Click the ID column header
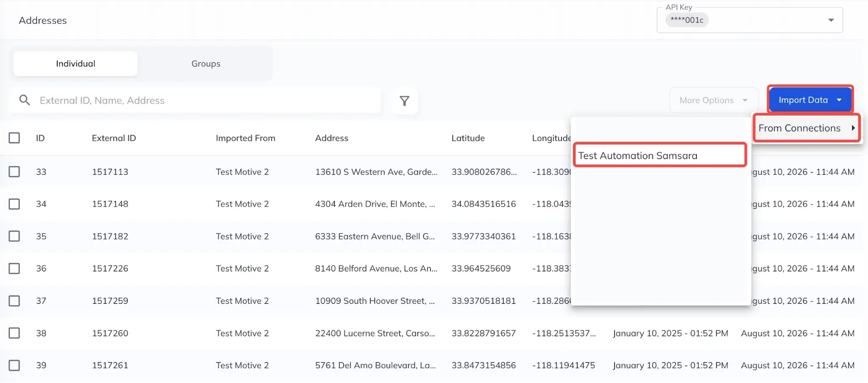The image size is (868, 383). pyautogui.click(x=40, y=138)
